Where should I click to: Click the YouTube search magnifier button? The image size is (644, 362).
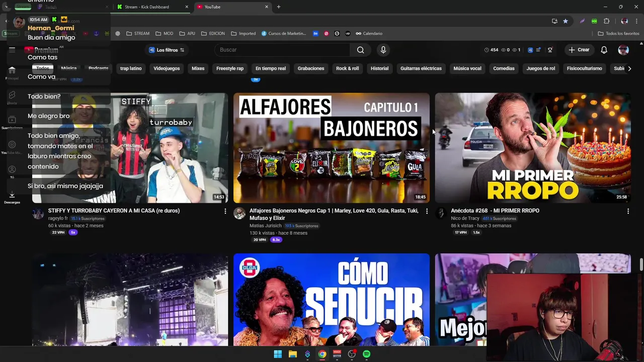coord(360,50)
